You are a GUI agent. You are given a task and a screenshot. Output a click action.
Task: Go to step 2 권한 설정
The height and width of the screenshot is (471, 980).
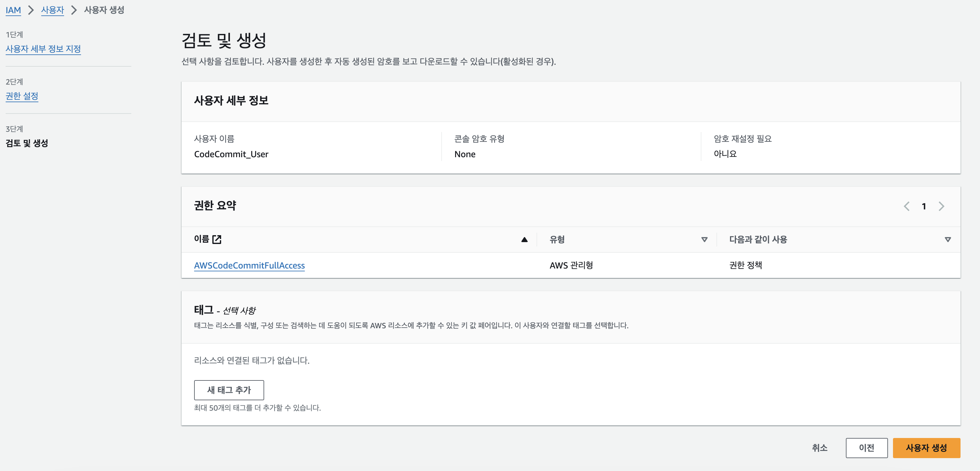(22, 96)
